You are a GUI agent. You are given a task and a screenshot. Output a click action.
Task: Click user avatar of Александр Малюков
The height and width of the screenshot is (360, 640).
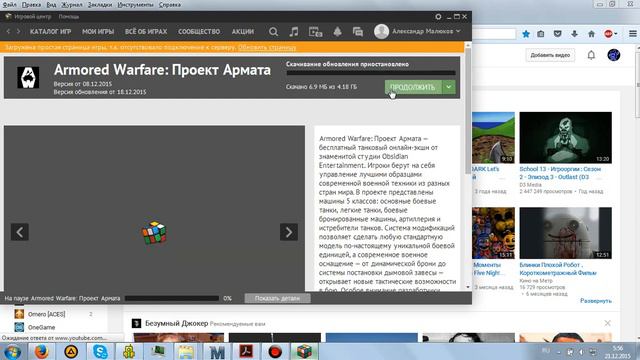pyautogui.click(x=381, y=31)
